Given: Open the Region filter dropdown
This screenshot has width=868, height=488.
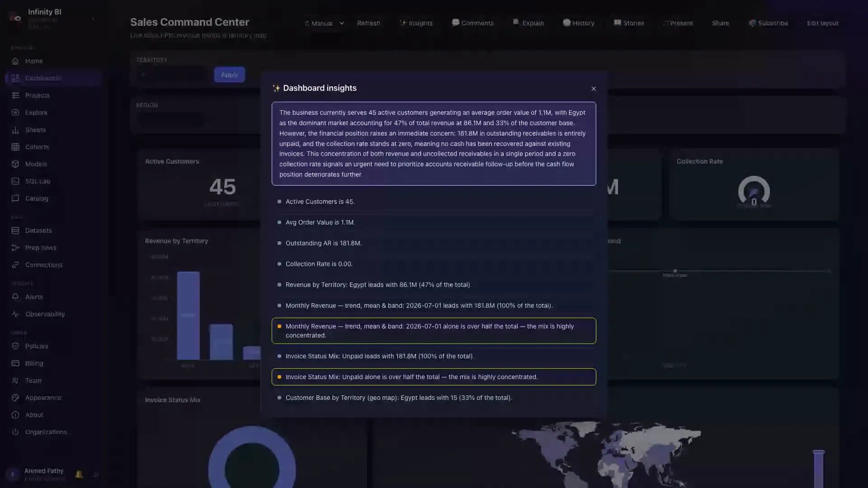Looking at the screenshot, I should pos(170,120).
